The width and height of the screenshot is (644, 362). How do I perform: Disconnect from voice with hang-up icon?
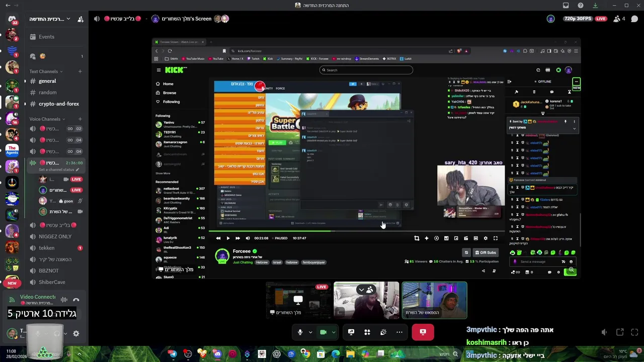pos(76,300)
